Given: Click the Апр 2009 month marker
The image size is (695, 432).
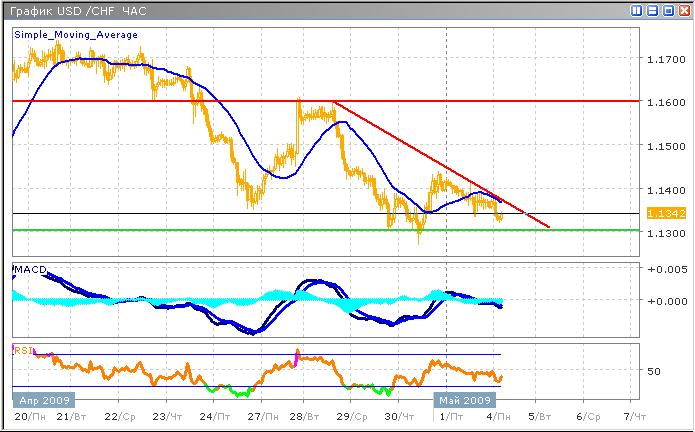Looking at the screenshot, I should pos(36,397).
